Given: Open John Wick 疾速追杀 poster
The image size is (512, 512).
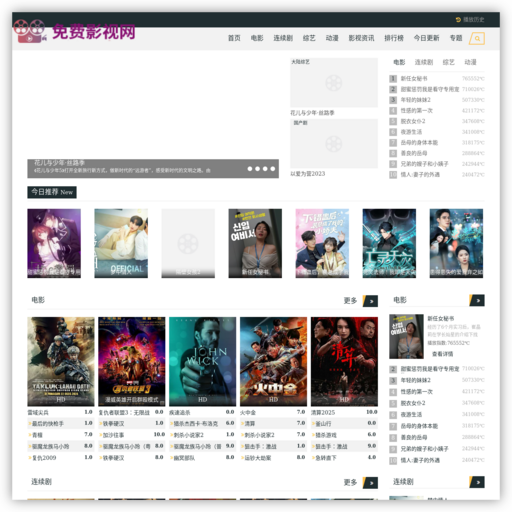Looking at the screenshot, I should point(202,361).
